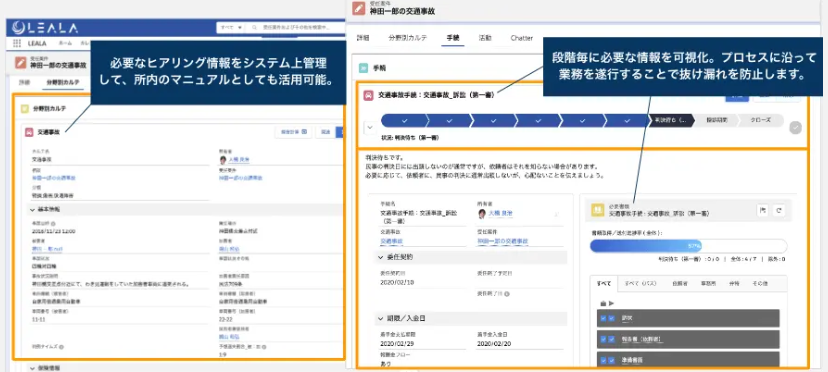Click owner avatar next to 大橋 in left window
This screenshot has width=828, height=372.
223,159
